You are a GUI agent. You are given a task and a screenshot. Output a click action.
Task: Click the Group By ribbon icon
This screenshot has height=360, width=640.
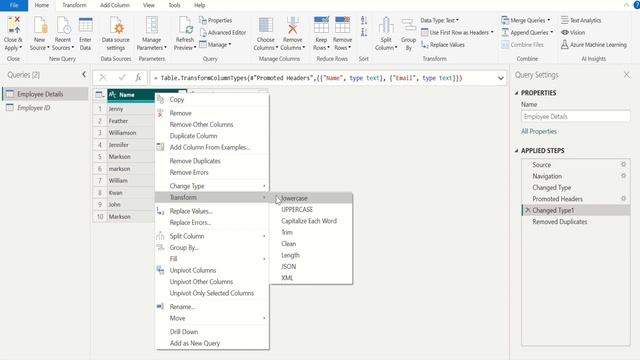pos(408,26)
